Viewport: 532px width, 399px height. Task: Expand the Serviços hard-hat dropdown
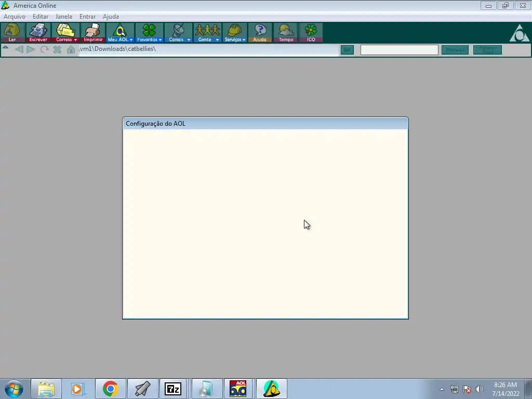click(x=235, y=33)
